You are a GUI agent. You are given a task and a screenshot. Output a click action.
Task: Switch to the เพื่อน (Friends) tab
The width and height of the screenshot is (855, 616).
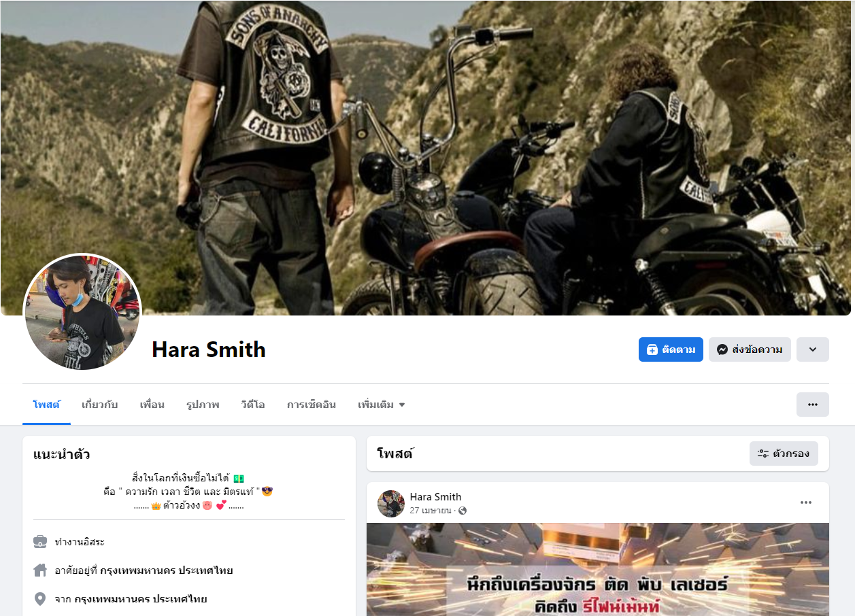[x=152, y=405]
